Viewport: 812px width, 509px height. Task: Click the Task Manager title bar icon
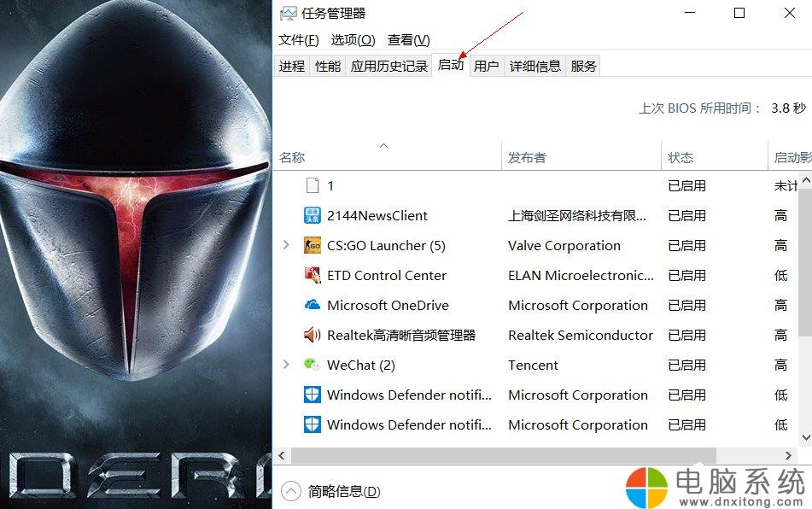pyautogui.click(x=288, y=13)
